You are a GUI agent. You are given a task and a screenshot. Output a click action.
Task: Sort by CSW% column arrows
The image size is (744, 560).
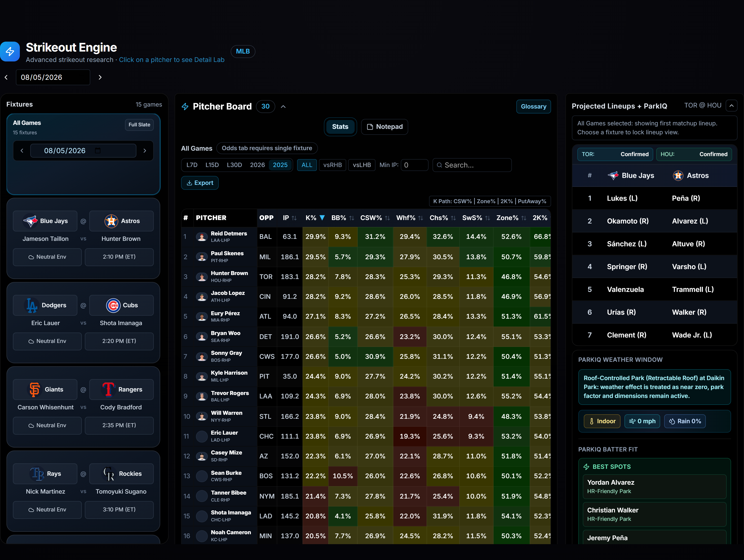(387, 218)
